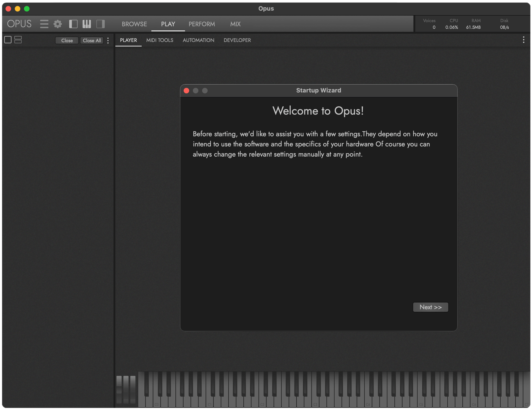The image size is (532, 410).
Task: Close the Startup Wizard dialog
Action: tap(186, 91)
